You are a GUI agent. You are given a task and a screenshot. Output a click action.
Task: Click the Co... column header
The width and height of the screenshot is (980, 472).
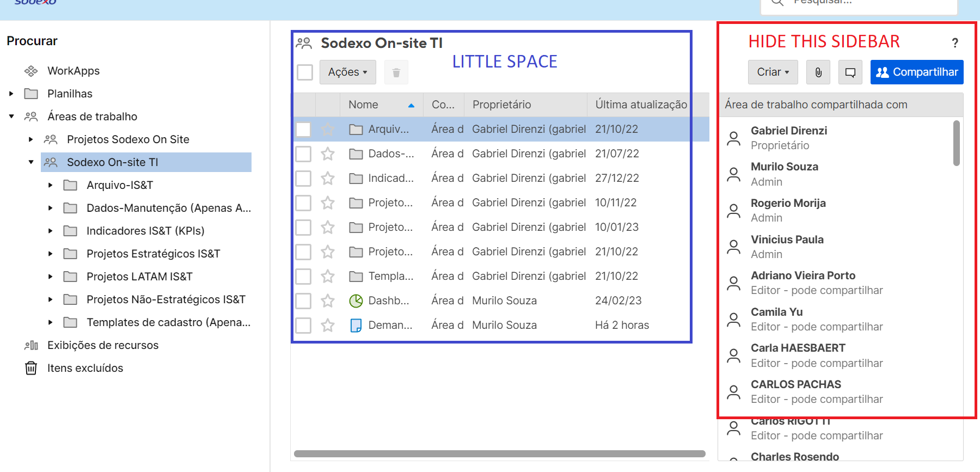(x=443, y=105)
